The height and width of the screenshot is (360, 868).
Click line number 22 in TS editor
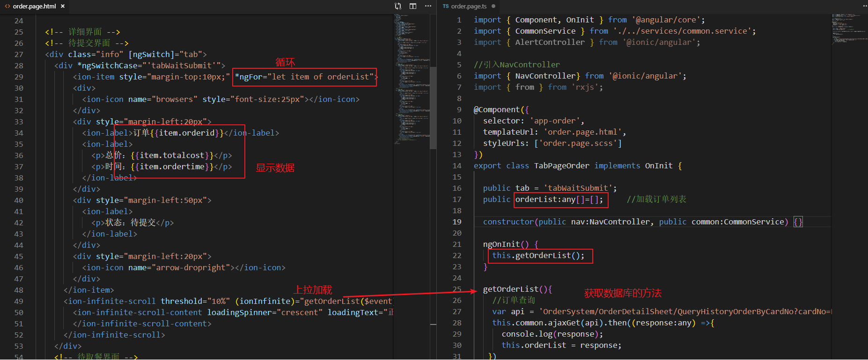coord(457,255)
